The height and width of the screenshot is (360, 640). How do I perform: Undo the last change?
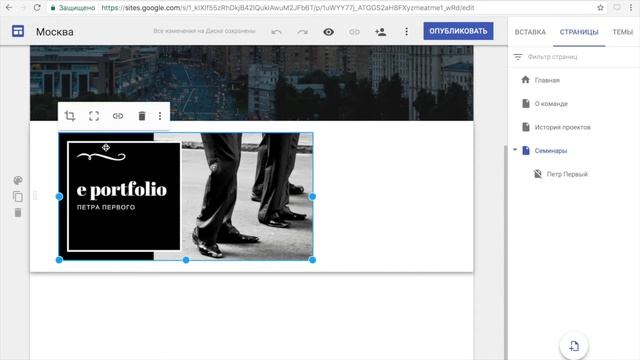[x=276, y=32]
